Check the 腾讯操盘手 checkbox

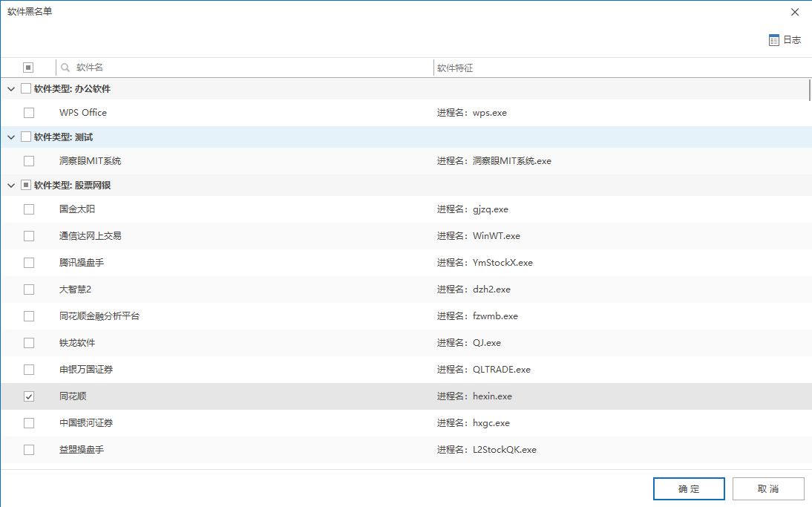click(x=29, y=263)
